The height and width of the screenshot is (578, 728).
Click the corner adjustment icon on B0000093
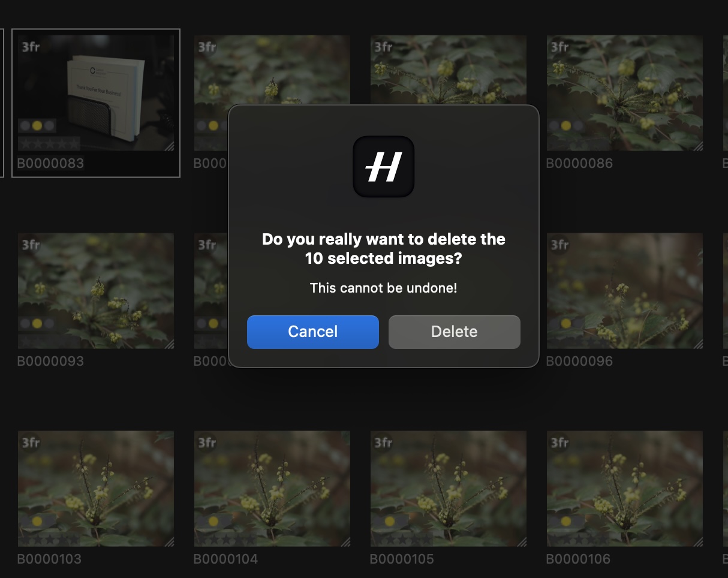(169, 344)
